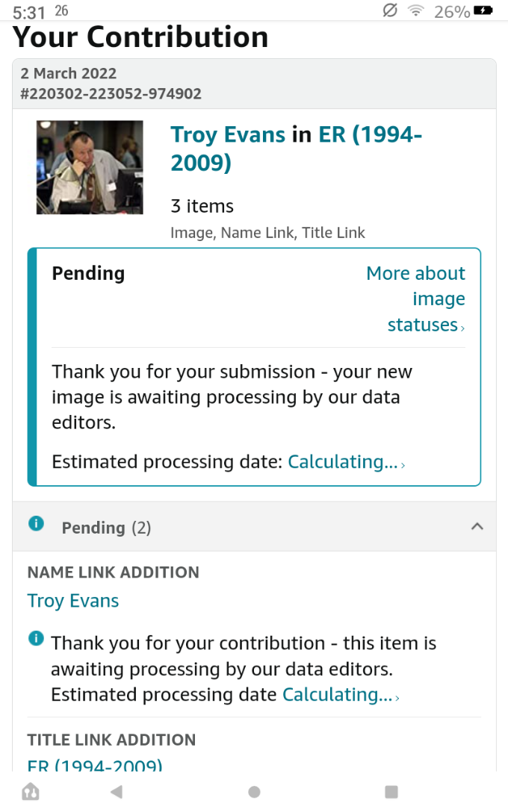Tap the bold Pending status heading in the teal box
Screen dimensions: 508x812
coord(88,274)
